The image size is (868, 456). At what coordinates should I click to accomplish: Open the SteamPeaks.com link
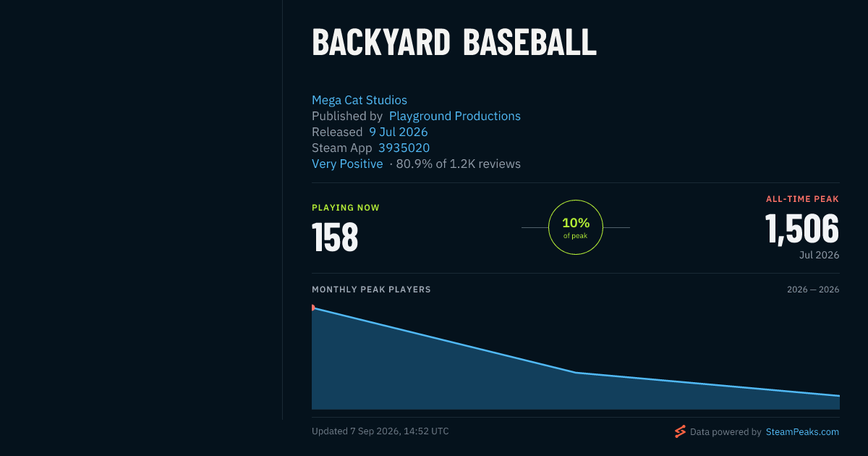coord(802,432)
